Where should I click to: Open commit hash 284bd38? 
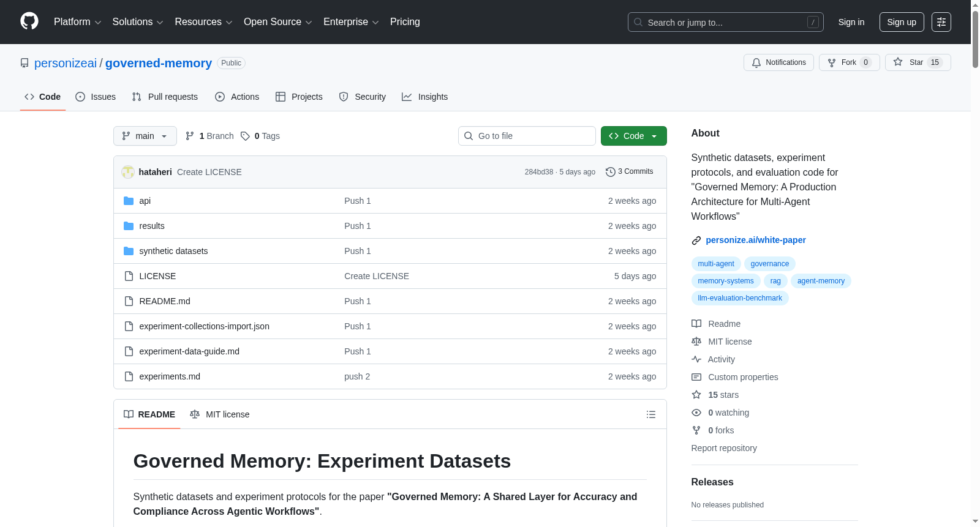[539, 172]
